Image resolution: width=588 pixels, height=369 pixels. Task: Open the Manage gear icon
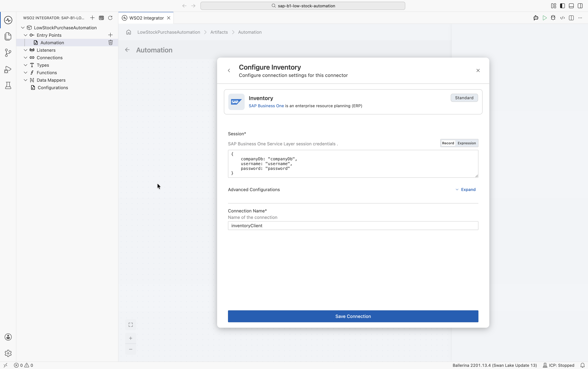click(8, 353)
